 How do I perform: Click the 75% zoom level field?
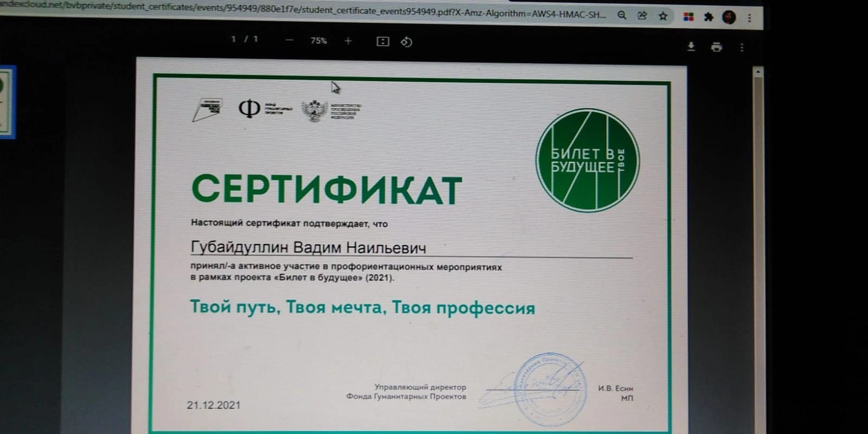318,41
